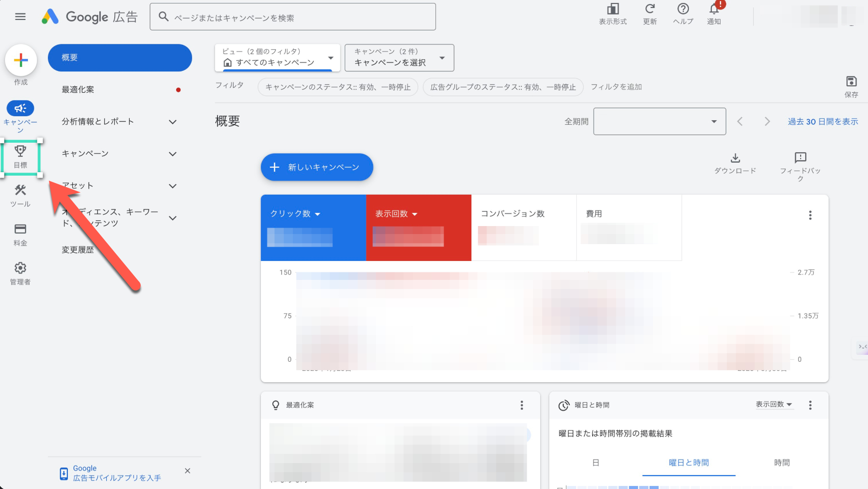Open the 管理者 admin gear icon
This screenshot has width=868, height=489.
click(x=20, y=268)
